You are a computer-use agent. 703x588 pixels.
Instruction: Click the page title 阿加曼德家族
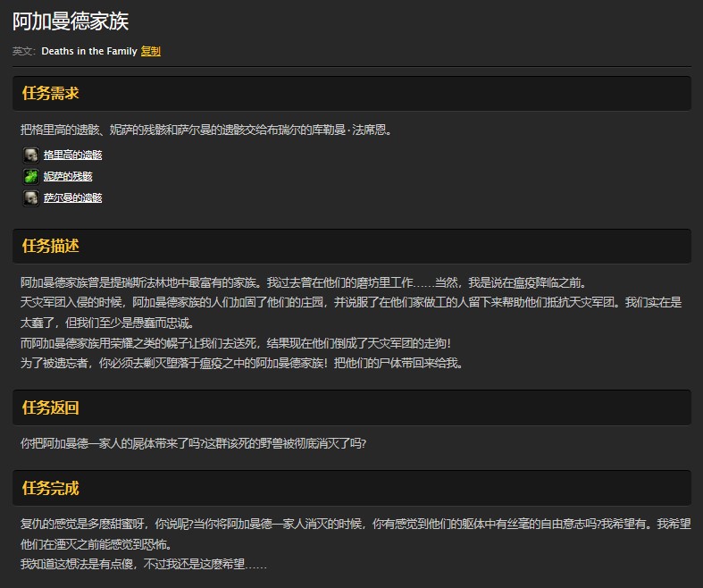(71, 21)
